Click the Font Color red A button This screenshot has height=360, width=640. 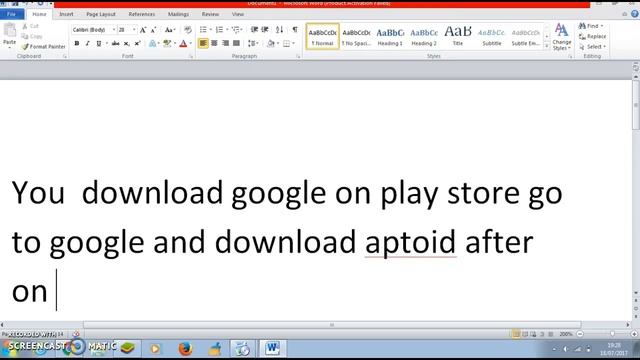[x=183, y=43]
